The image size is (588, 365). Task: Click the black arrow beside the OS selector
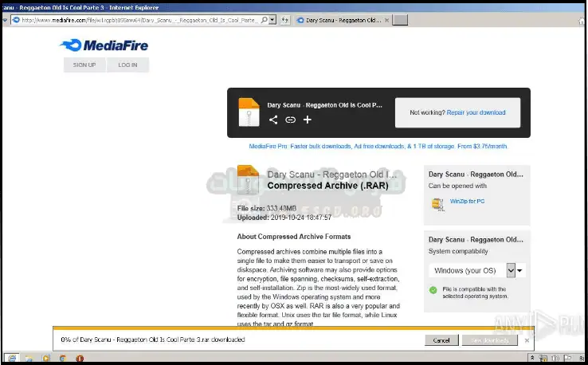point(521,271)
